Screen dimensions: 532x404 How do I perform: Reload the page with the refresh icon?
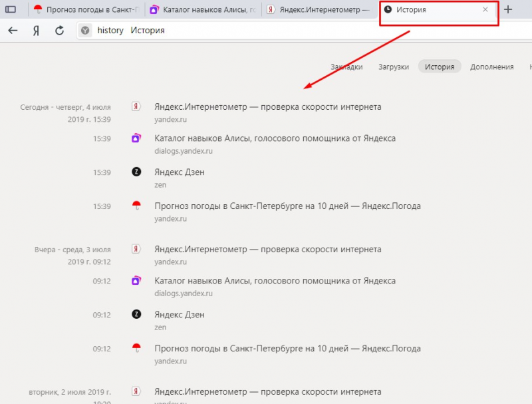click(59, 31)
